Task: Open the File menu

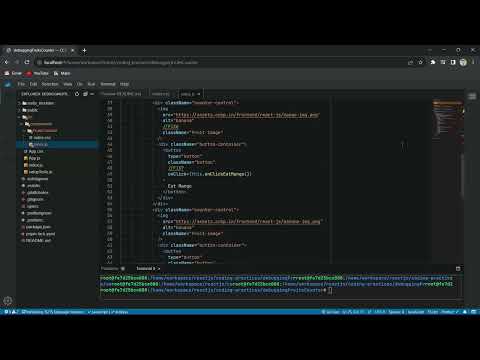Action: point(21,84)
